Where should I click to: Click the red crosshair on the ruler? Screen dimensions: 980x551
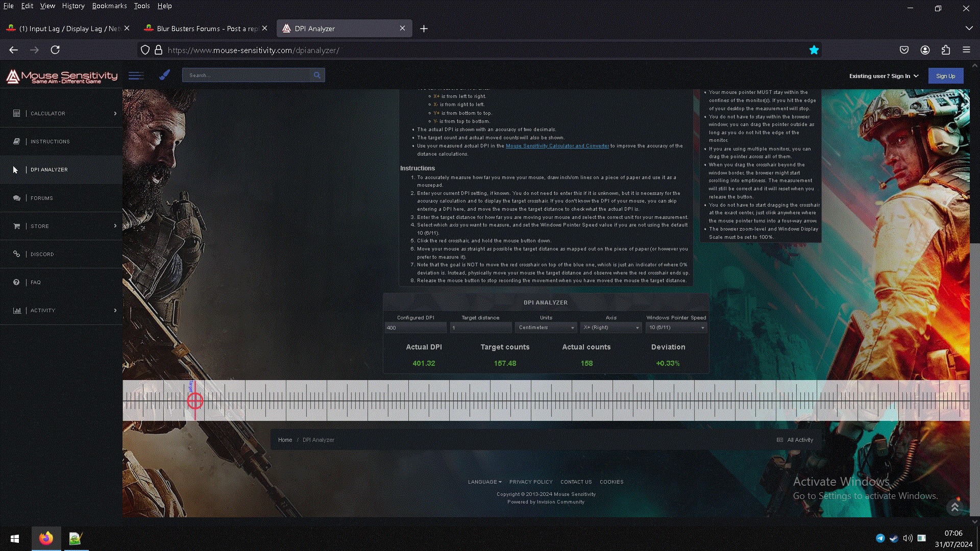[x=195, y=402]
